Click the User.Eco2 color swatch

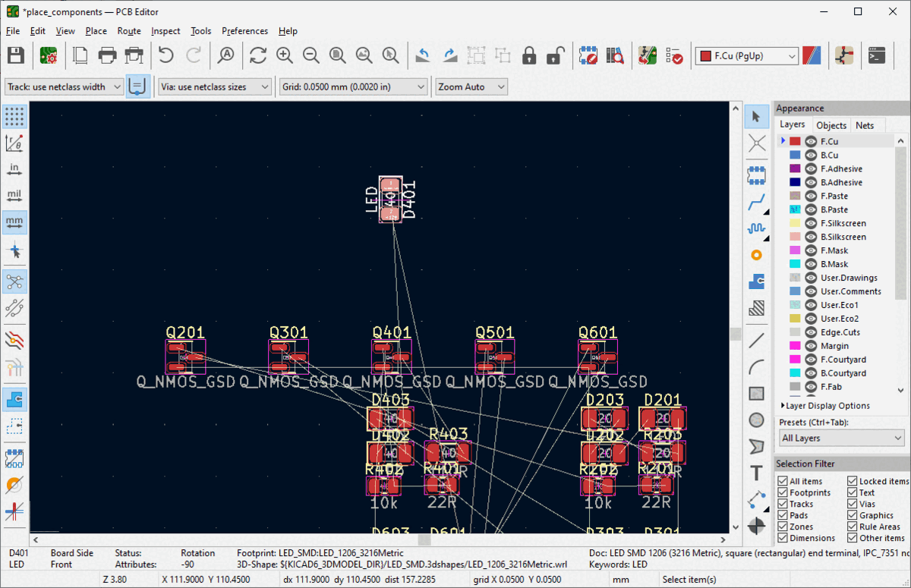pos(795,319)
